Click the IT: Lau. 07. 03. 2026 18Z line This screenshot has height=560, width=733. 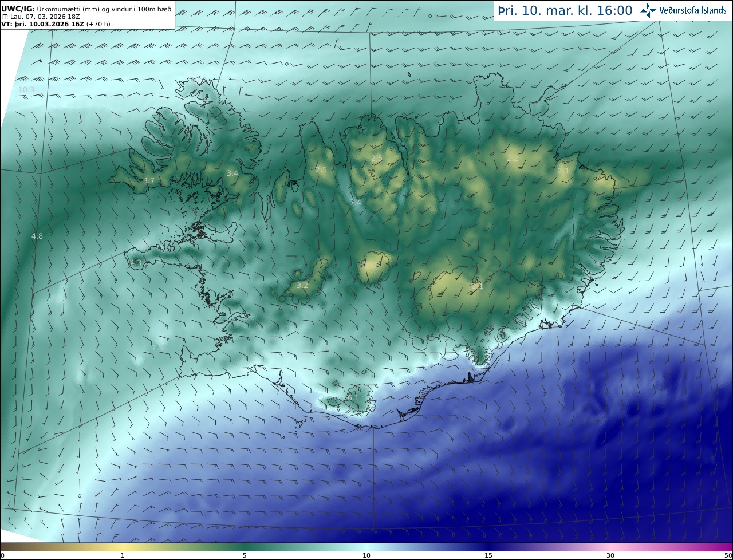(x=40, y=17)
